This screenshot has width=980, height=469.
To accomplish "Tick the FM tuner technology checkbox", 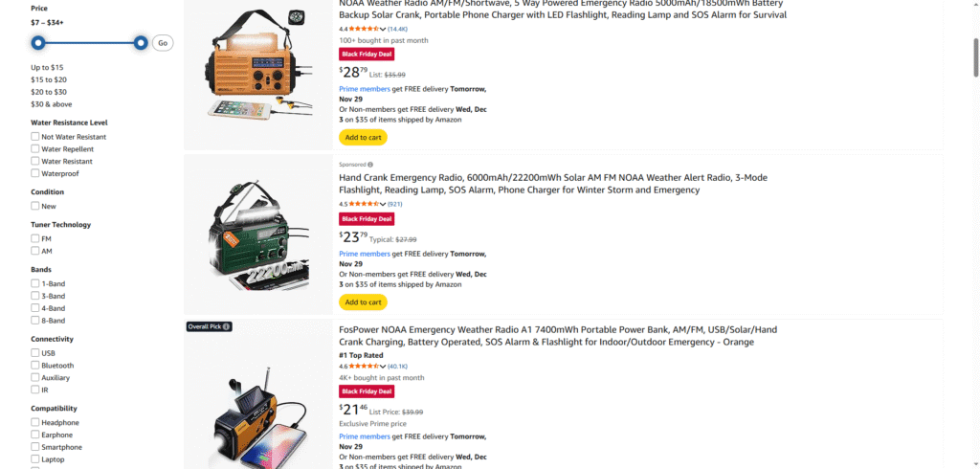I will pyautogui.click(x=35, y=238).
